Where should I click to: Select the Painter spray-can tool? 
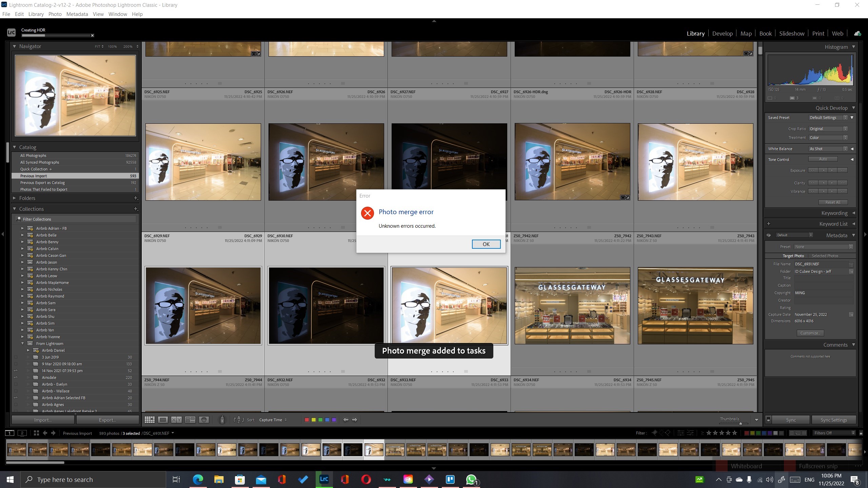[x=222, y=420]
